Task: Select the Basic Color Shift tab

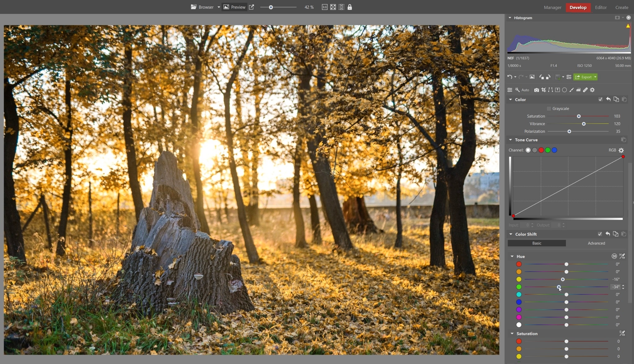Action: point(537,243)
